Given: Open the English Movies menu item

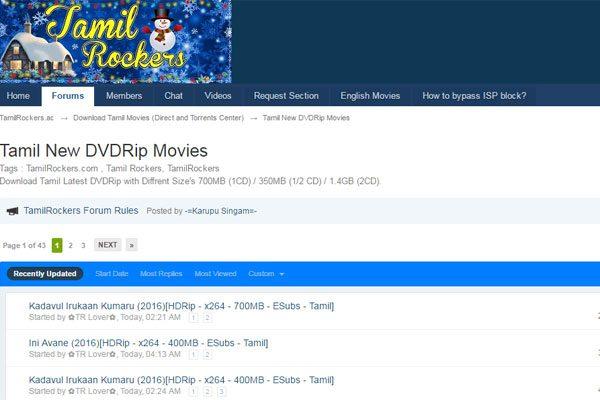Looking at the screenshot, I should pos(370,96).
